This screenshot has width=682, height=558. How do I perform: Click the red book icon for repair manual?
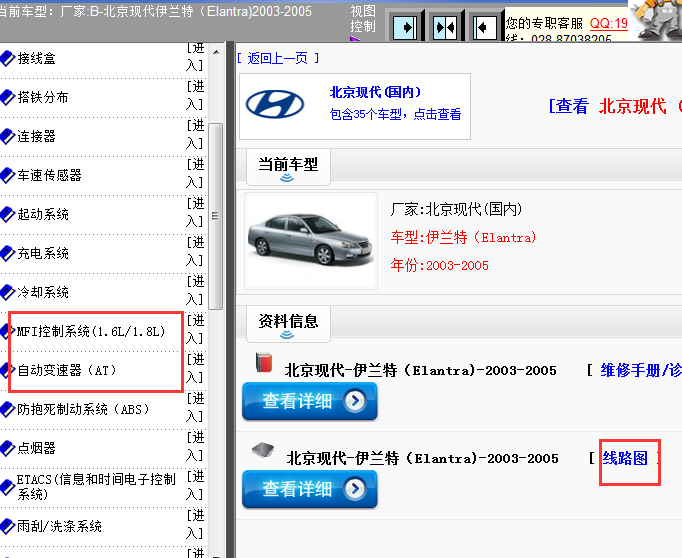(x=264, y=362)
